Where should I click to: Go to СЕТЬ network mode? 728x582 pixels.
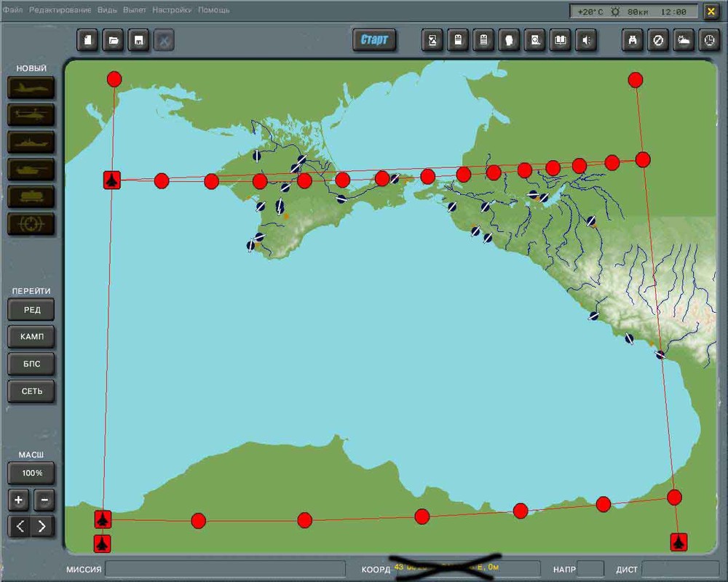click(31, 391)
